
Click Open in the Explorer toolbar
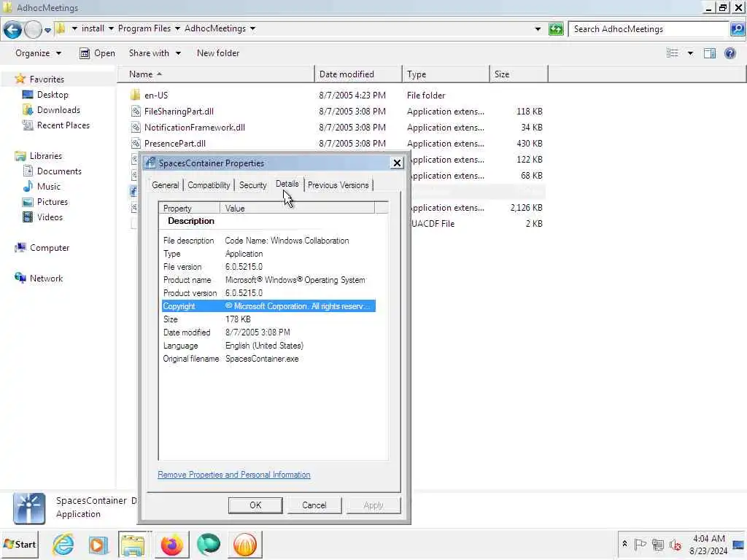98,53
